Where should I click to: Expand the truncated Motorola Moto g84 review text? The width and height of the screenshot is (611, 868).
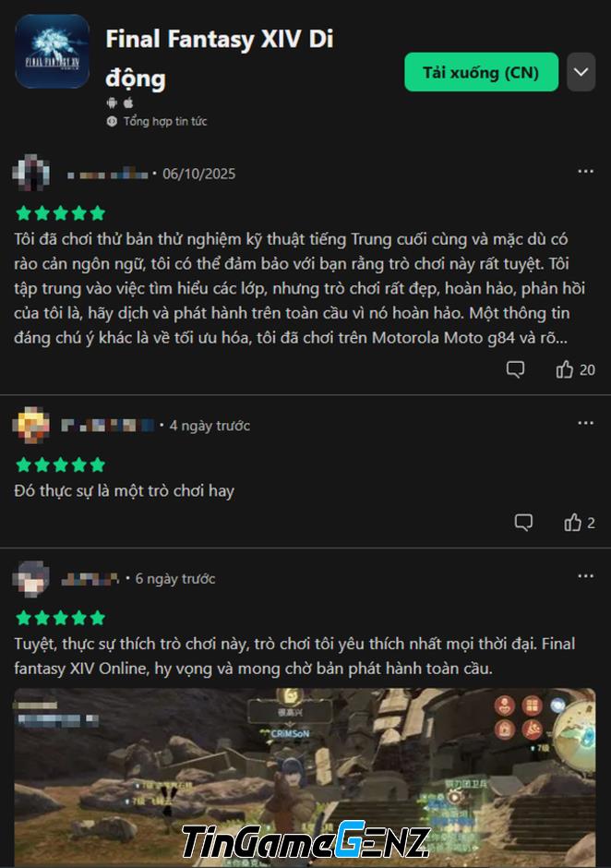(x=291, y=288)
